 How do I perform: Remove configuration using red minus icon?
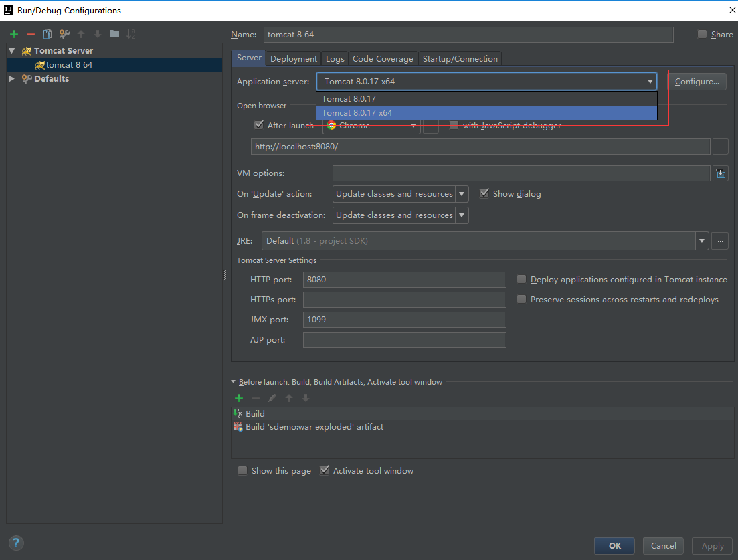pos(31,34)
